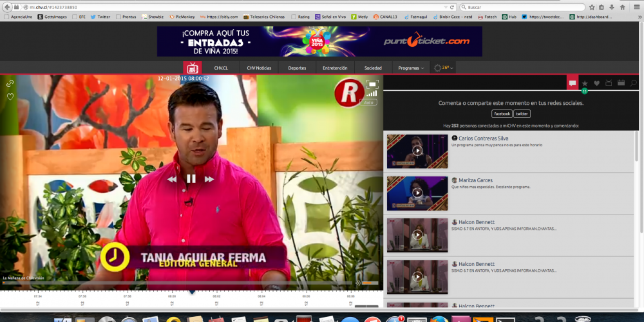The width and height of the screenshot is (644, 322).
Task: Open the Hub bookmark
Action: 509,17
